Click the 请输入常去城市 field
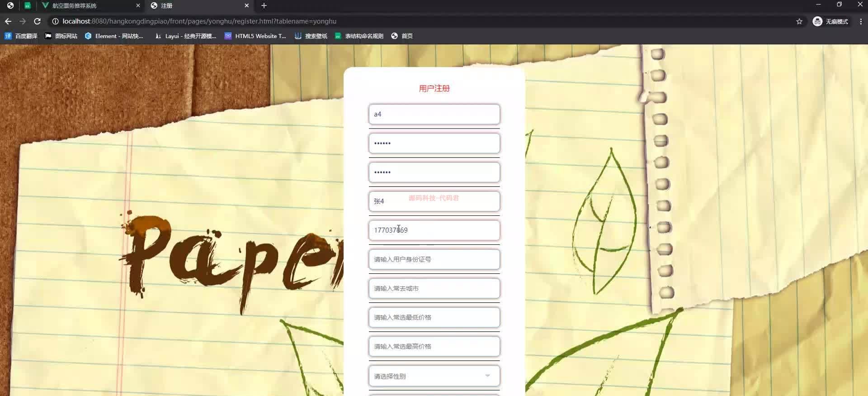Screen dimensions: 868x396 pyautogui.click(x=434, y=288)
